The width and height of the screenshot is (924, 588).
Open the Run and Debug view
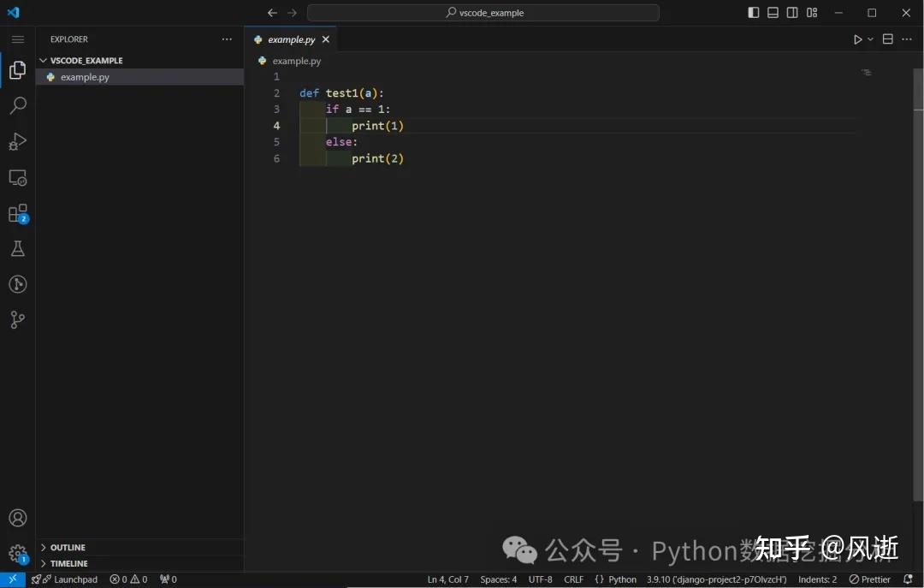tap(17, 141)
